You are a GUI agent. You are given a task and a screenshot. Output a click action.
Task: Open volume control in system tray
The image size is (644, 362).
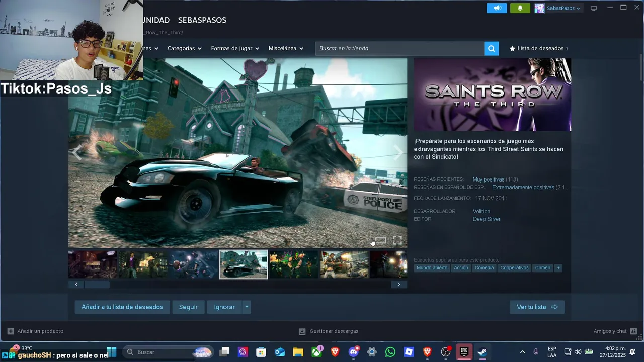pos(577,352)
